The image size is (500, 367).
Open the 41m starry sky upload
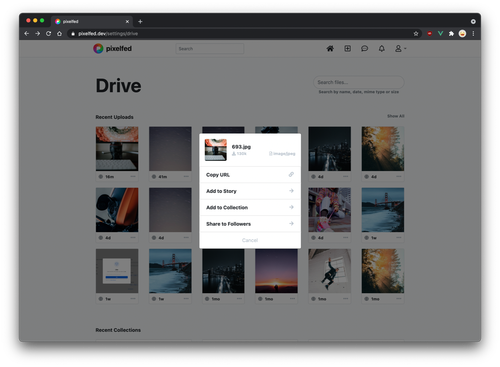170,149
